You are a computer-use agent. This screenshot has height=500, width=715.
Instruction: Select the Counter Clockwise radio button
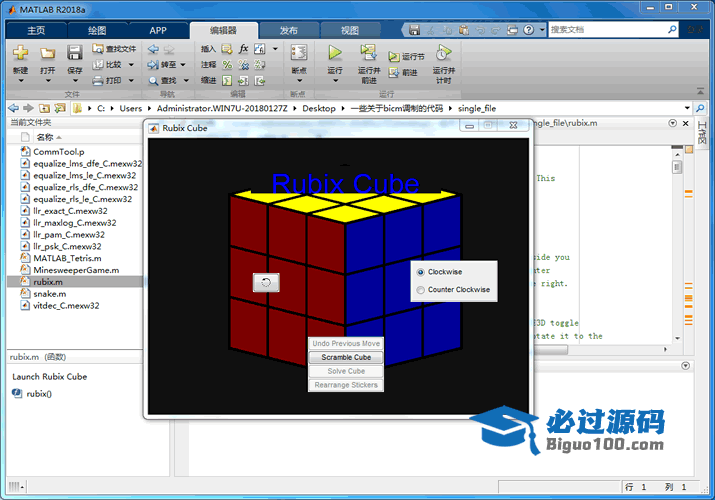(x=420, y=290)
